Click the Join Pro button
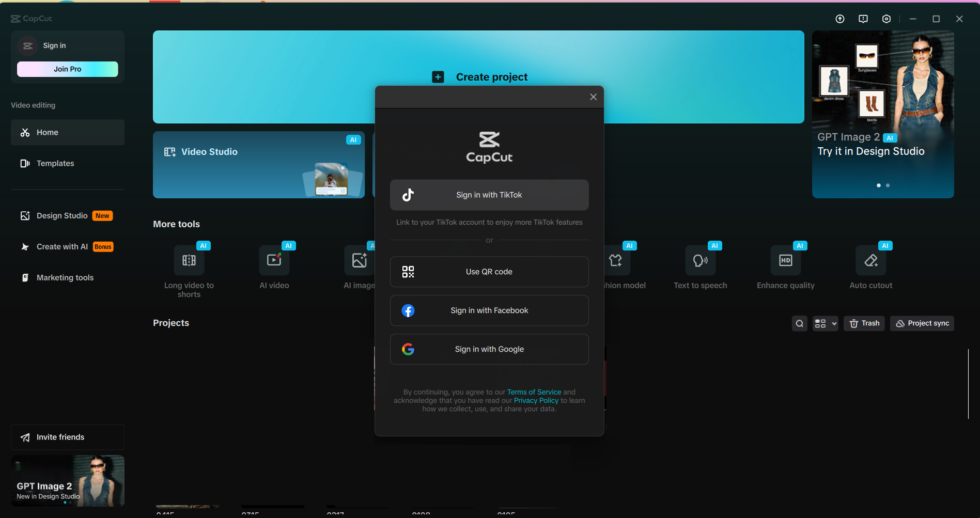This screenshot has height=518, width=980. click(68, 69)
